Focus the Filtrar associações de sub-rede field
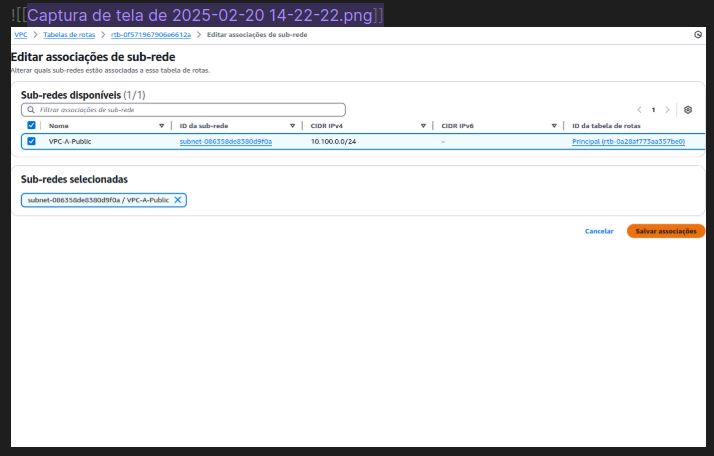714x456 pixels. [190, 110]
